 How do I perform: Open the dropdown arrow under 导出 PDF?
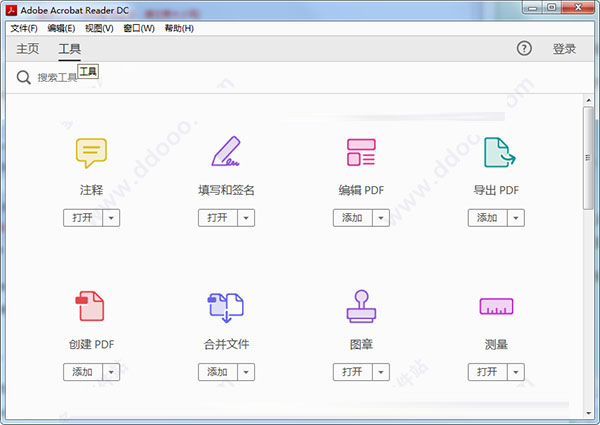[x=516, y=218]
